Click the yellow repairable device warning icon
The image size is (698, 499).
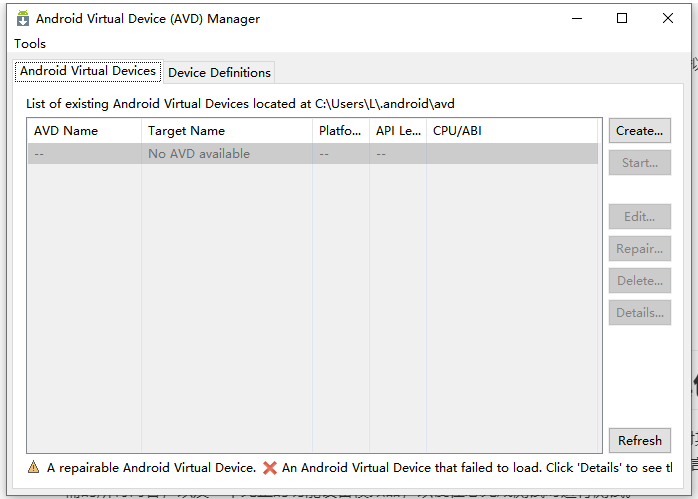[33, 467]
